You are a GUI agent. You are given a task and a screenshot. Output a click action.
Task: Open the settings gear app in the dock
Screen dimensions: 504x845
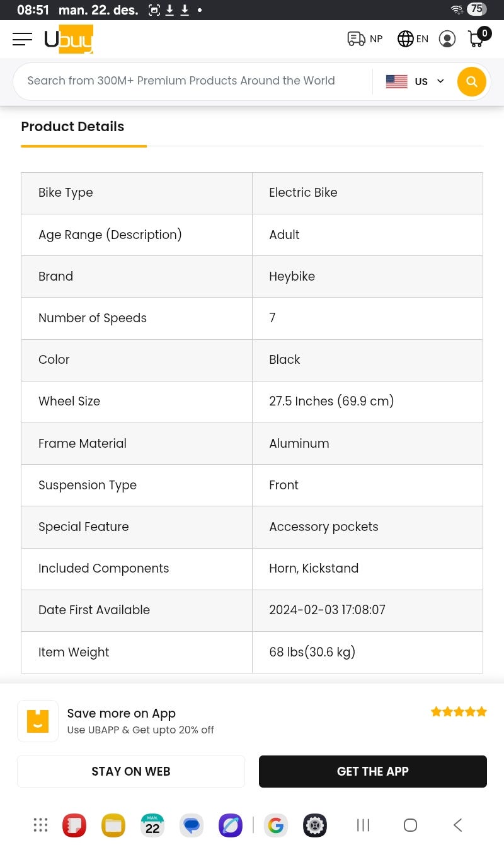(x=315, y=825)
